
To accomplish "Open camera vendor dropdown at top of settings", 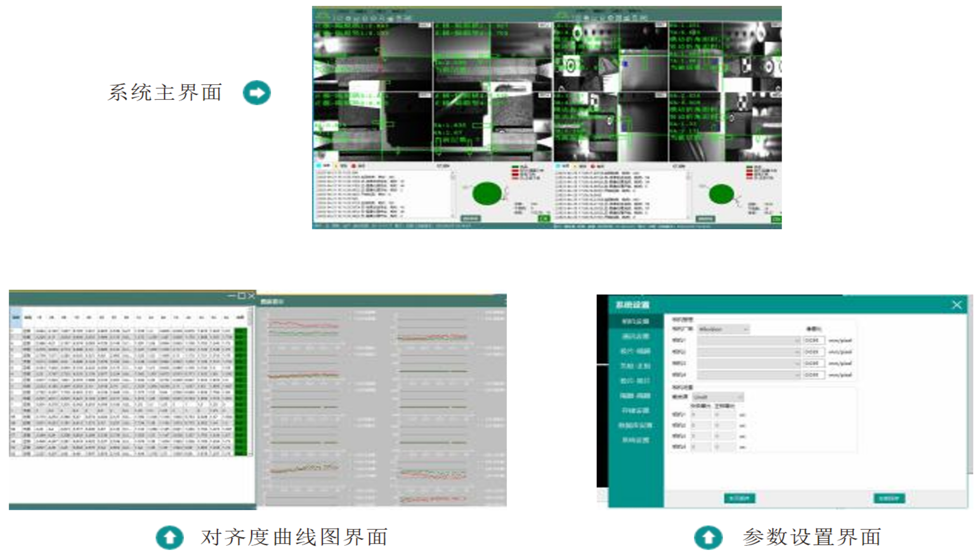I will point(724,329).
